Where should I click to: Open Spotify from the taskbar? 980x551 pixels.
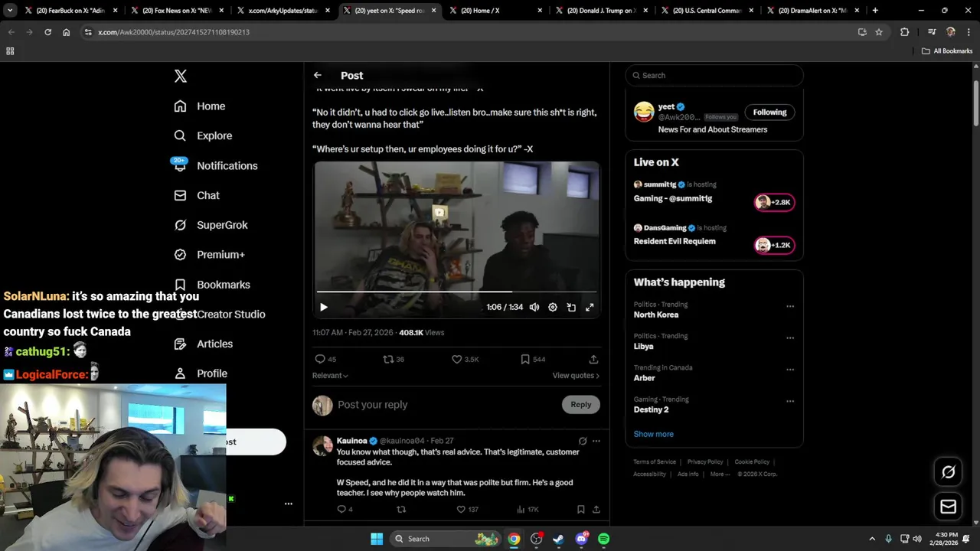click(x=603, y=539)
